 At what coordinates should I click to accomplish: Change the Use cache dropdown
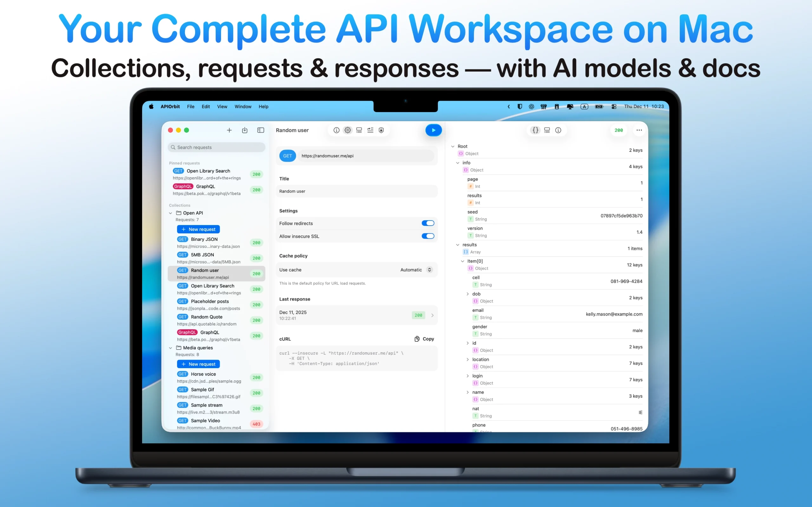pyautogui.click(x=416, y=270)
